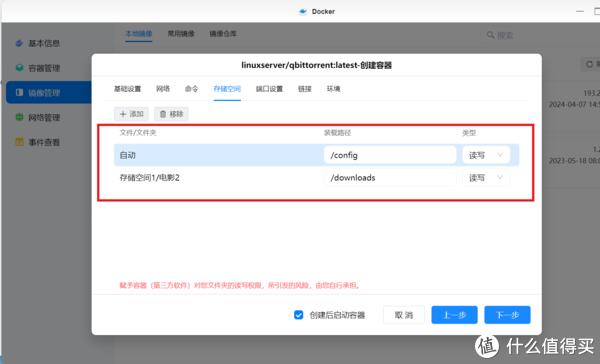
Task: Open the 本地镜像 tab in main window
Action: [139, 34]
